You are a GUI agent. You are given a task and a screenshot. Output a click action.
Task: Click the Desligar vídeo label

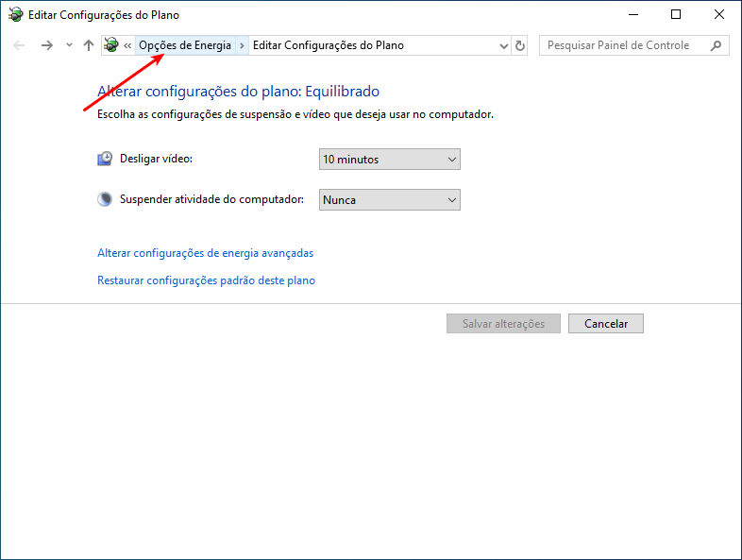click(156, 159)
